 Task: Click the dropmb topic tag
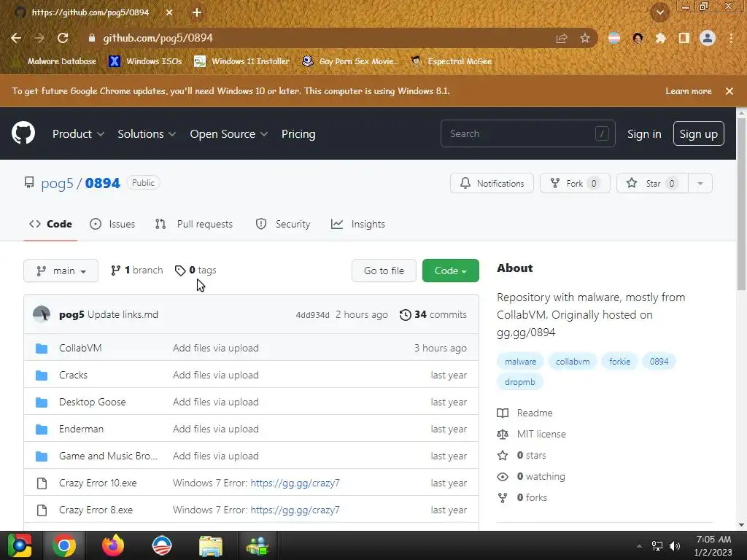[x=519, y=382]
